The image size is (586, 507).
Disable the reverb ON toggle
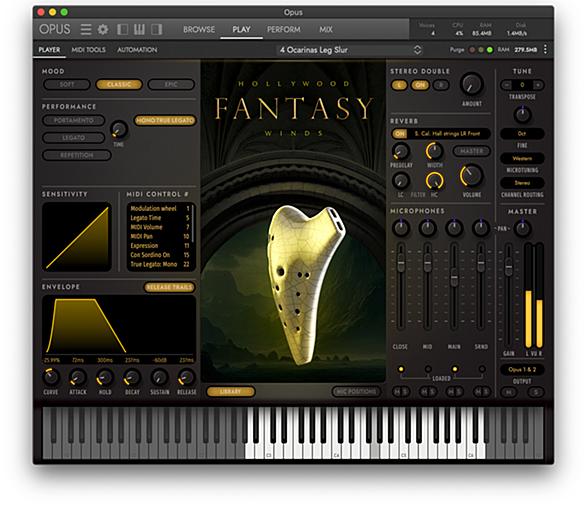400,133
